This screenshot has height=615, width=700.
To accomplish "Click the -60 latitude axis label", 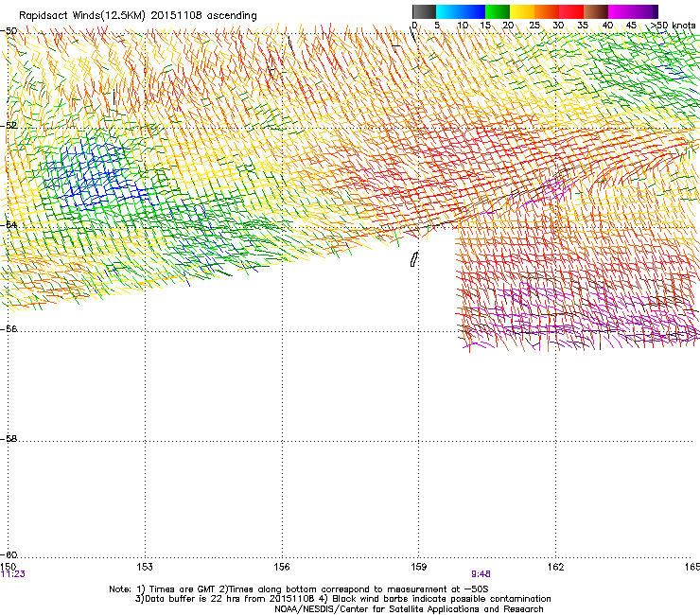I will pyautogui.click(x=9, y=554).
